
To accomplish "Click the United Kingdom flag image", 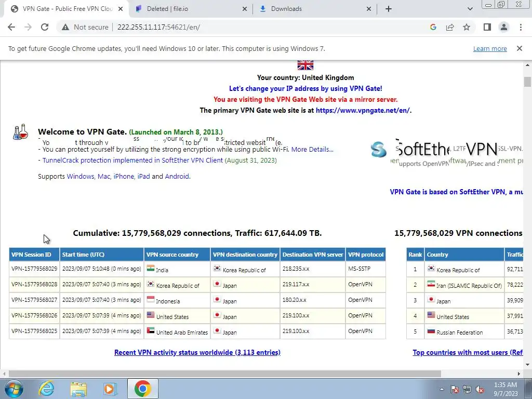I will pyautogui.click(x=305, y=65).
